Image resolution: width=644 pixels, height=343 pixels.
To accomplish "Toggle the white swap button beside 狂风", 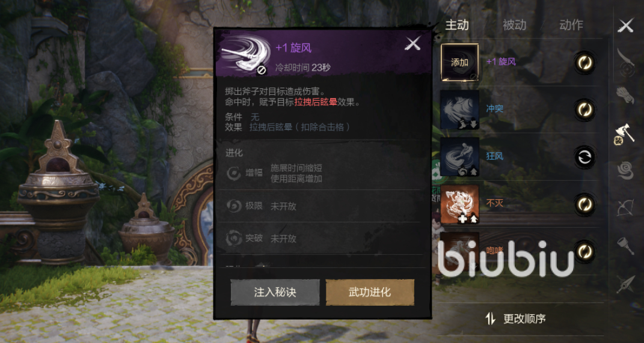I will [x=584, y=156].
